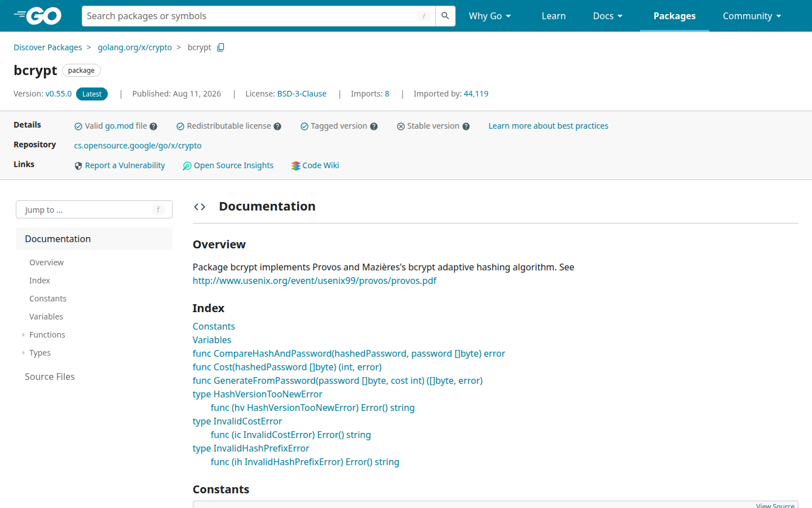Screen dimensions: 812x508
Task: Open InvalidHashPrefixError Error() method entry
Action: pyautogui.click(x=305, y=462)
